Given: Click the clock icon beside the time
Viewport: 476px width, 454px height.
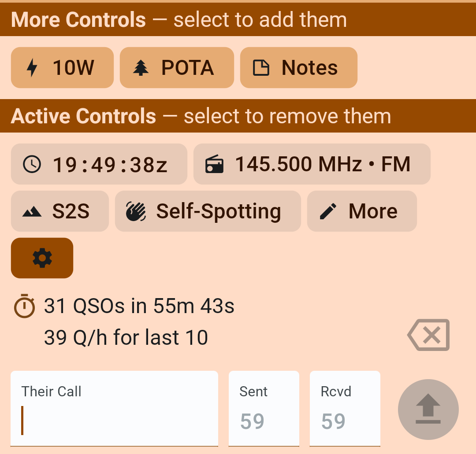Looking at the screenshot, I should pos(32,164).
